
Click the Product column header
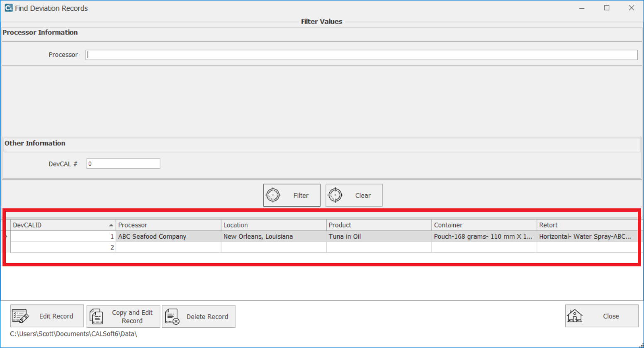pos(379,225)
